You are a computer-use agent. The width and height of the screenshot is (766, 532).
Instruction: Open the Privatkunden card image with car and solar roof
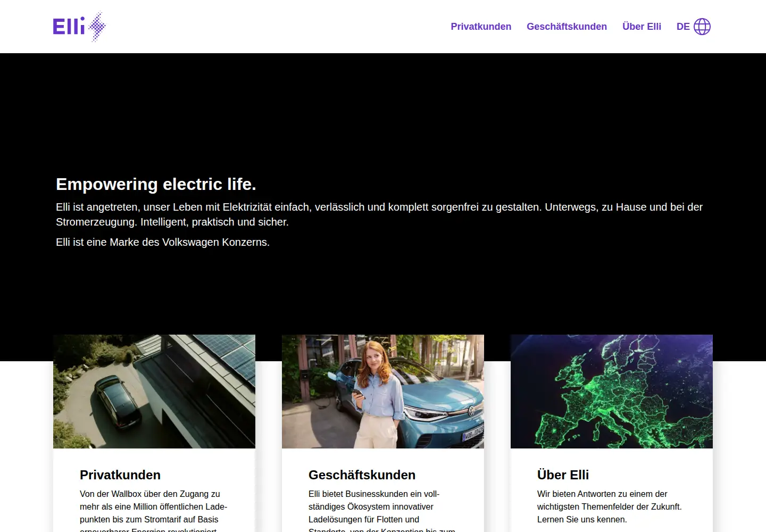click(x=154, y=392)
